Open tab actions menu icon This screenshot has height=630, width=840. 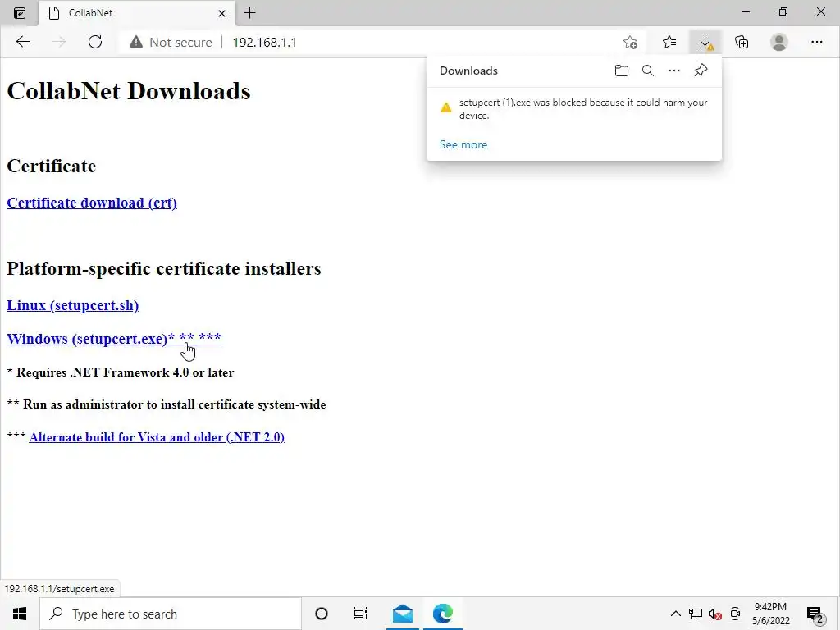tap(20, 13)
